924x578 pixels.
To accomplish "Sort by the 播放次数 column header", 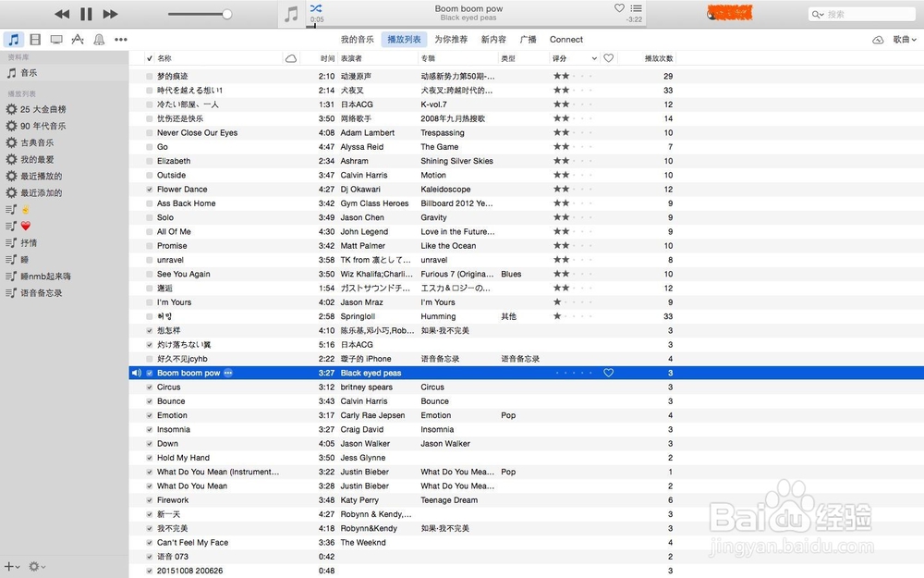I will pos(658,58).
